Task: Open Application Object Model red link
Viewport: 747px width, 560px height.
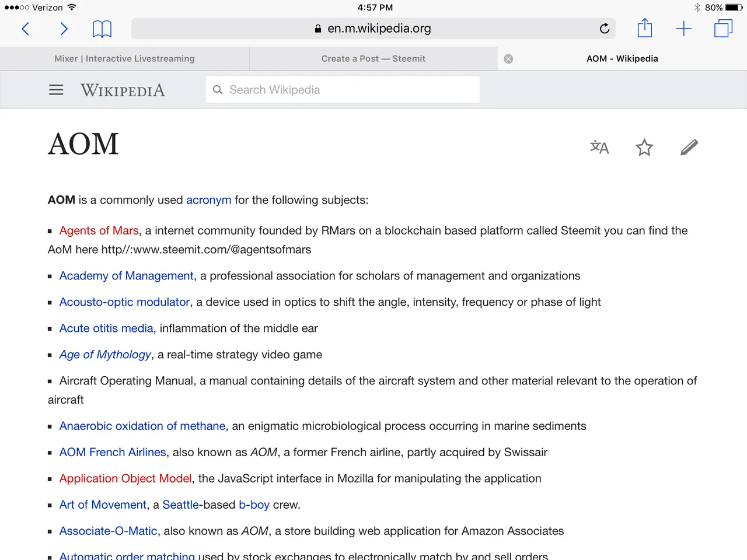Action: (x=125, y=479)
